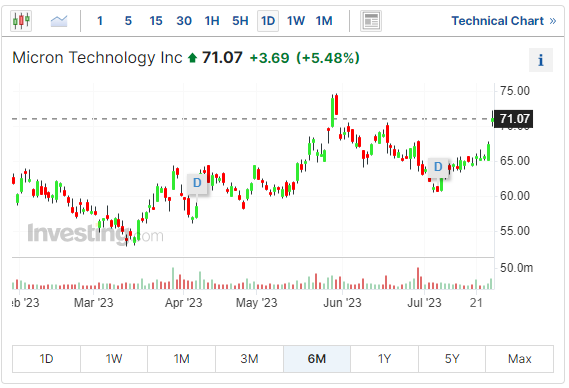Click the Mar '23 date axis label
The image size is (569, 388).
click(94, 302)
